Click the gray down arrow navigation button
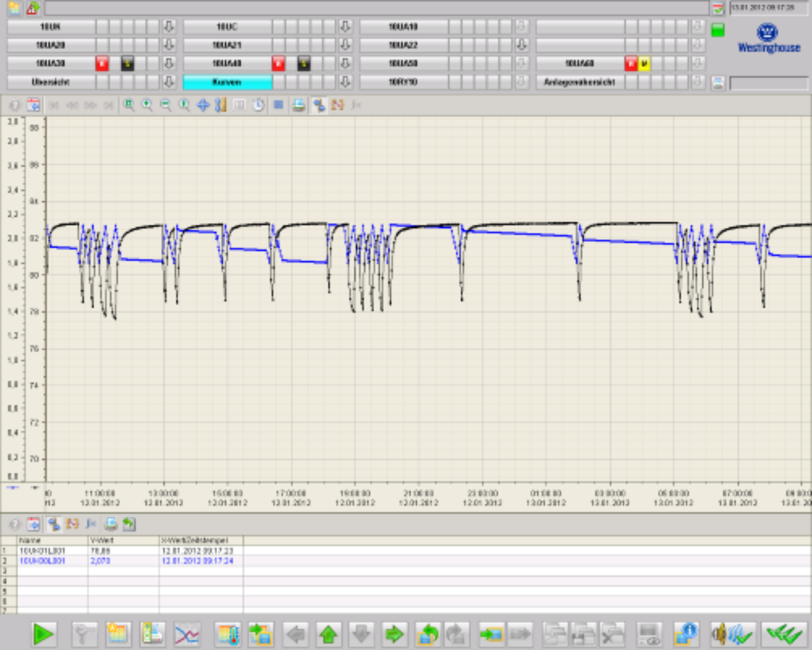This screenshot has width=812, height=650. point(361,634)
